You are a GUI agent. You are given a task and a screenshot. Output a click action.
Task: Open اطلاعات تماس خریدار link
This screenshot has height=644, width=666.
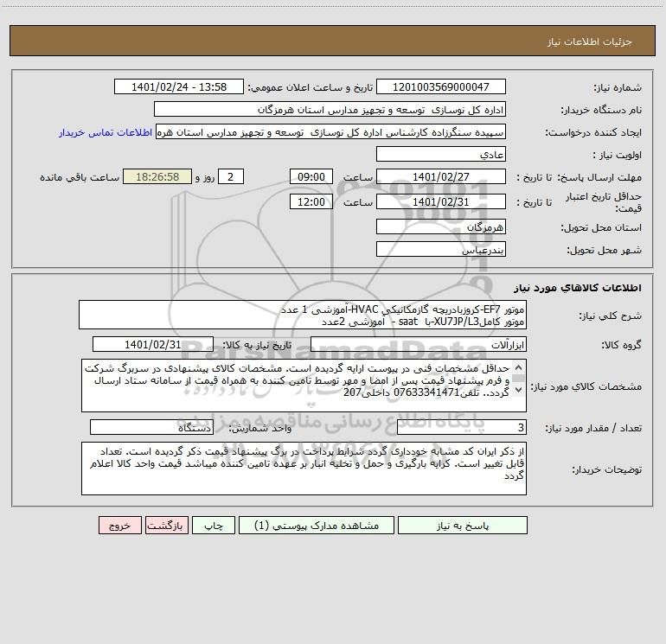point(106,132)
